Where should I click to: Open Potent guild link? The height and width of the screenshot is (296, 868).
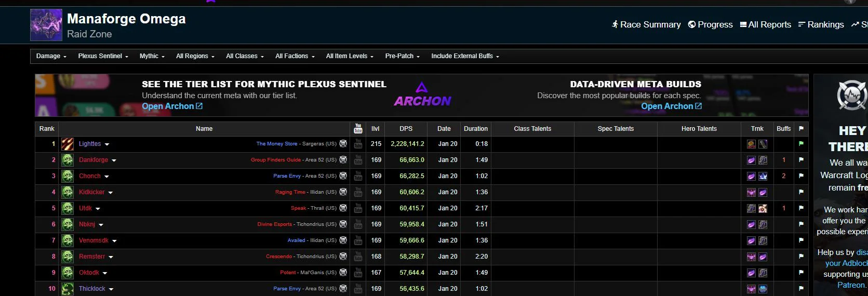point(288,273)
